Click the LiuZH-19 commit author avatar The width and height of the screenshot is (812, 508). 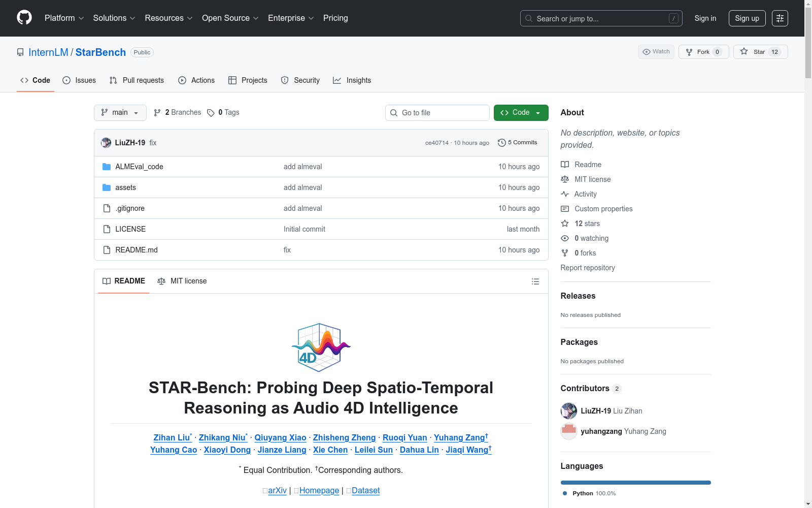(x=106, y=143)
